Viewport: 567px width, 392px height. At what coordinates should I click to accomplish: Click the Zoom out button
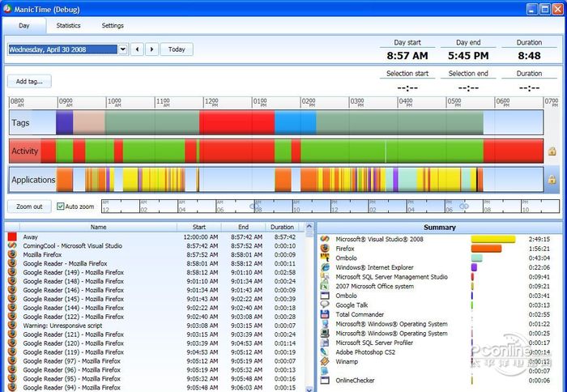[x=29, y=207]
